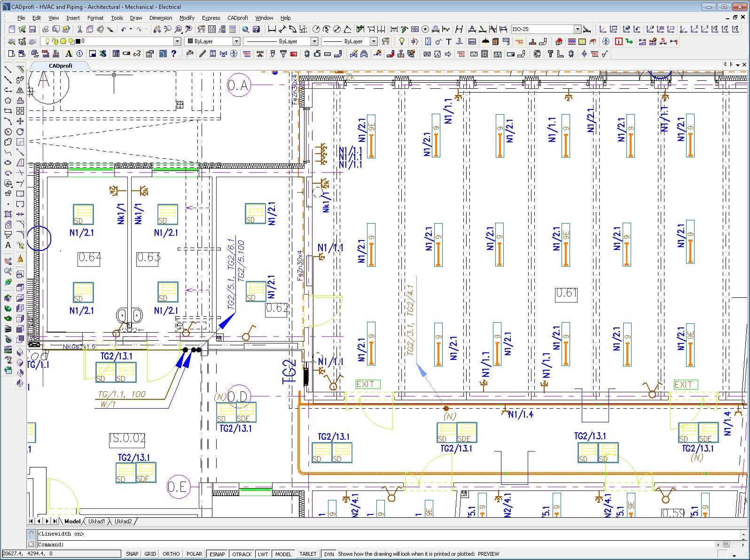Select the Multiline Text 'A' tool

click(8, 245)
